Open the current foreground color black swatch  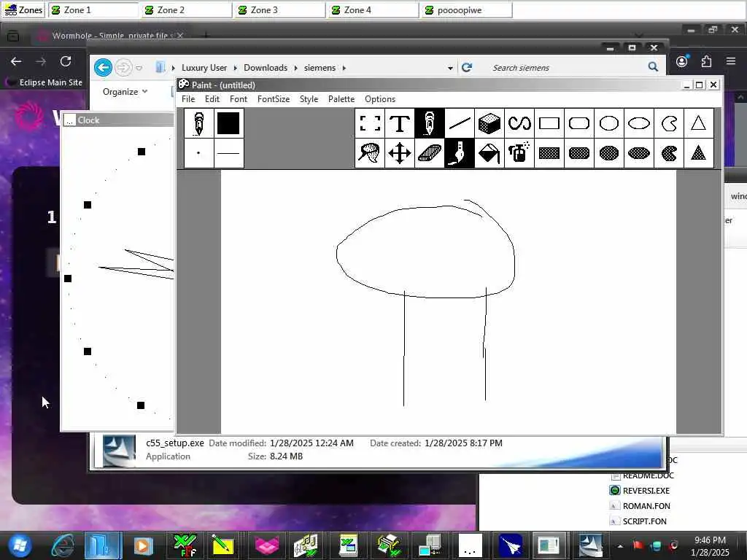coord(228,123)
